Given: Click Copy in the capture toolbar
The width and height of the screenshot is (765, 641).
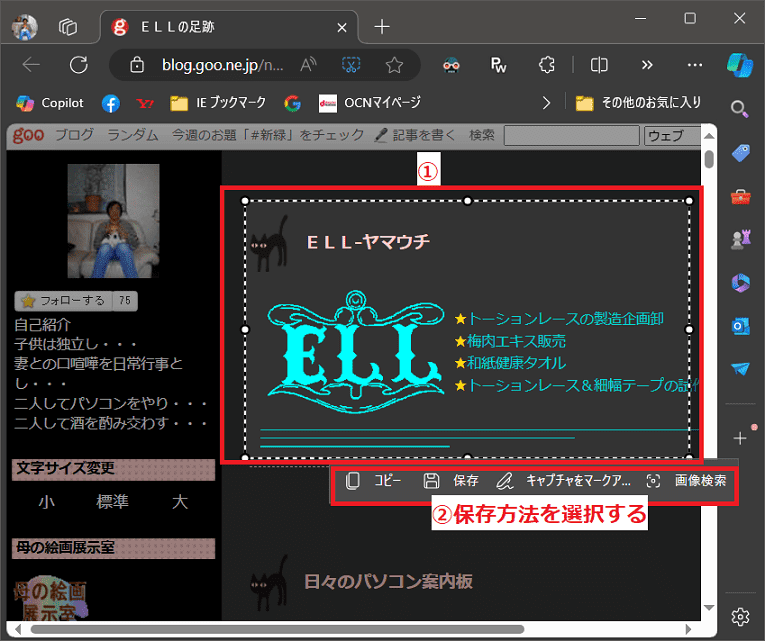Looking at the screenshot, I should pyautogui.click(x=375, y=481).
